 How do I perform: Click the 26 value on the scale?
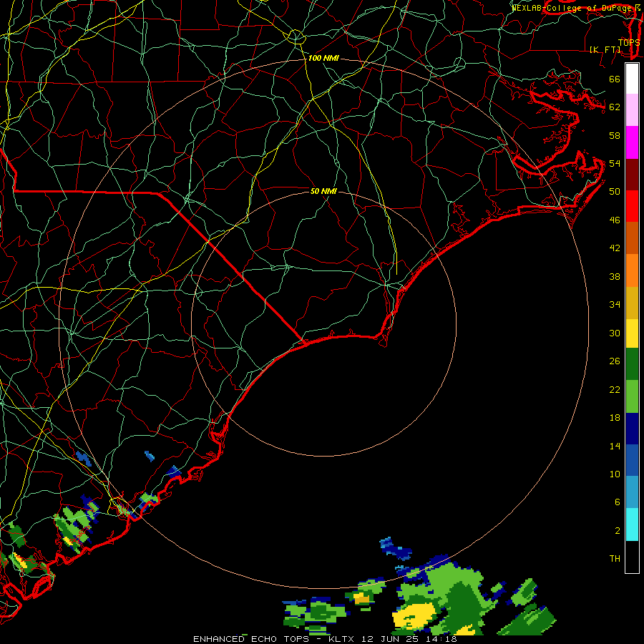[x=615, y=361]
